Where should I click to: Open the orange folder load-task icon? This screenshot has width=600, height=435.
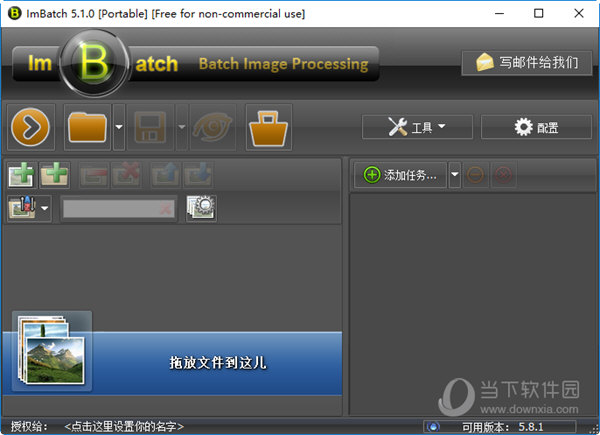pos(87,127)
